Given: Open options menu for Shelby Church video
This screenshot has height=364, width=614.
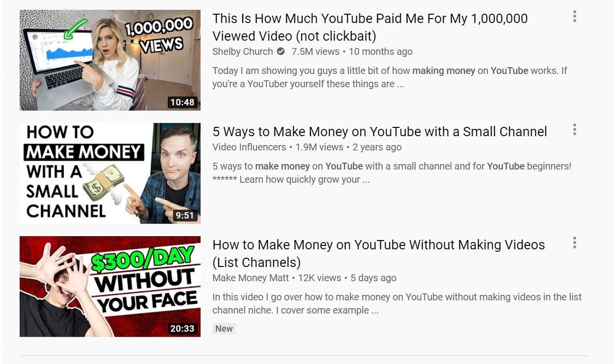Looking at the screenshot, I should pyautogui.click(x=574, y=17).
